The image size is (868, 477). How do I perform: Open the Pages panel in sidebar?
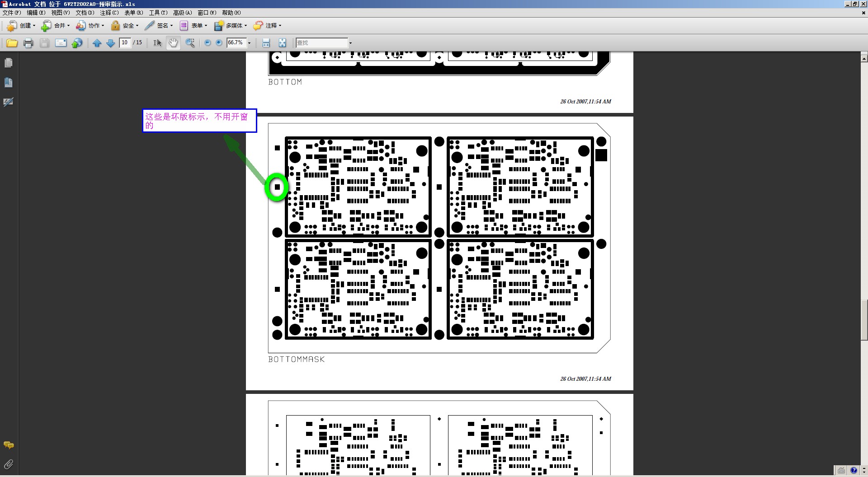9,63
